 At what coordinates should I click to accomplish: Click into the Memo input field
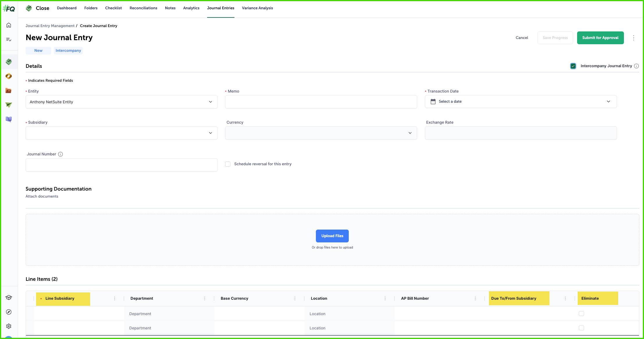pyautogui.click(x=321, y=102)
